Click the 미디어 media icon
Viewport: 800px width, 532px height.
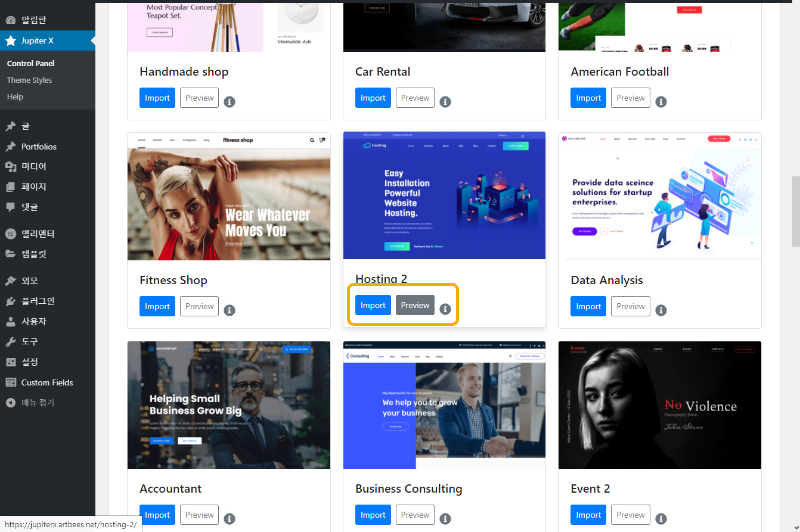tap(11, 166)
